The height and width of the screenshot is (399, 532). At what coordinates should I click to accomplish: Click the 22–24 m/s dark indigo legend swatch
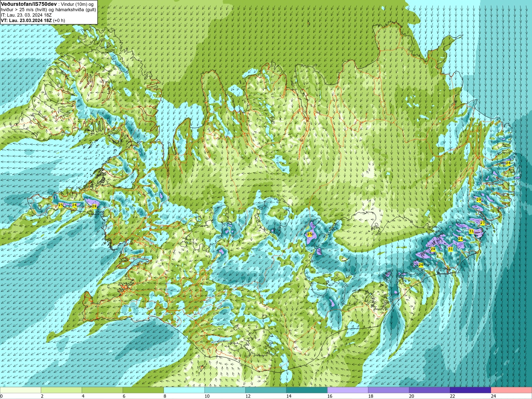(x=470, y=390)
